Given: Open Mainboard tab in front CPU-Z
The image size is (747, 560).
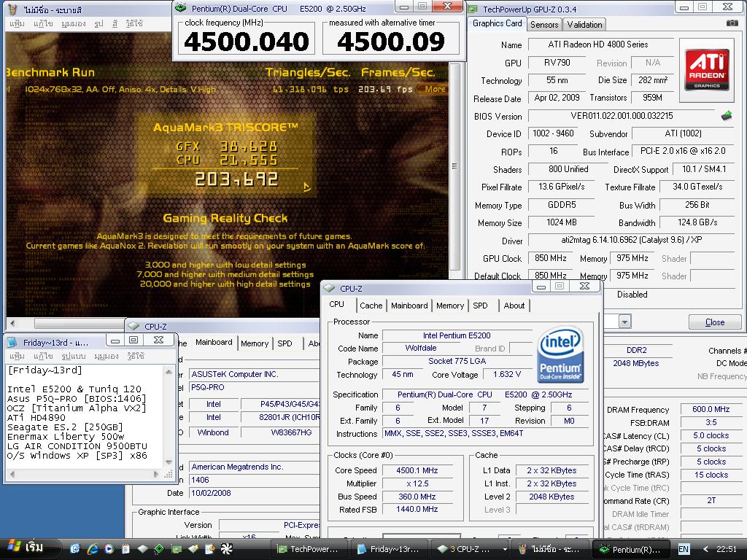Looking at the screenshot, I should 409,306.
